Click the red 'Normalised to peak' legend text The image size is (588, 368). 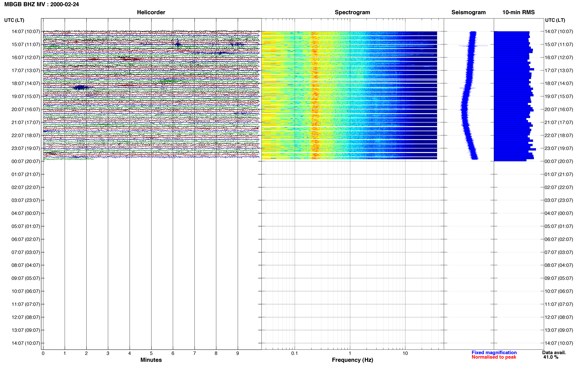pos(494,357)
